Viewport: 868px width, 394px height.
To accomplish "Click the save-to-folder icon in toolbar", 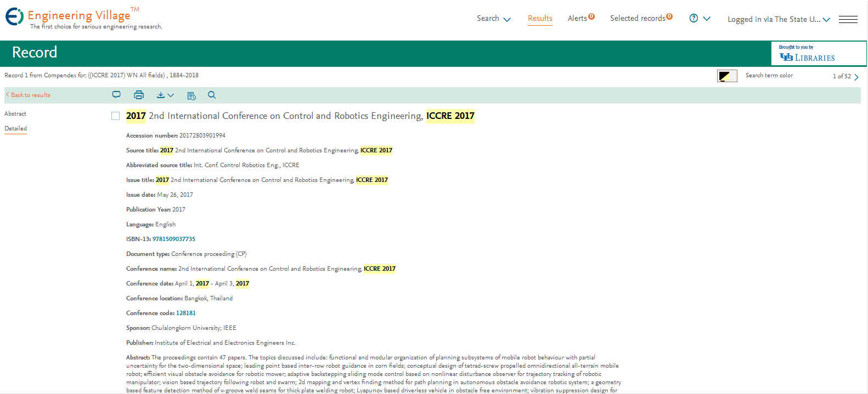I will pos(191,95).
